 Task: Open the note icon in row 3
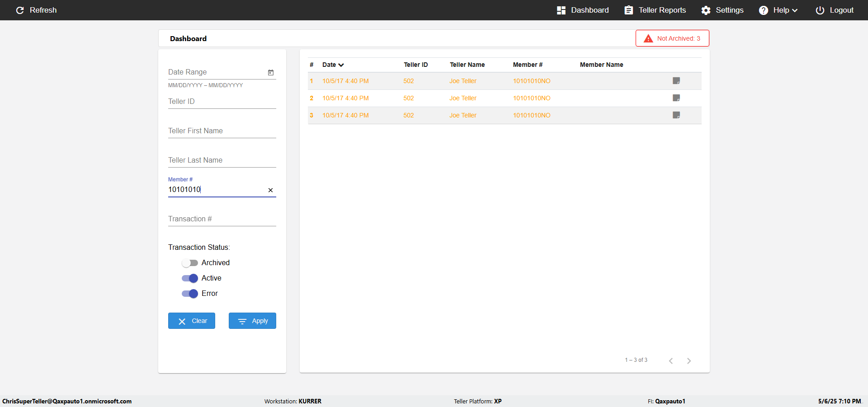[676, 115]
